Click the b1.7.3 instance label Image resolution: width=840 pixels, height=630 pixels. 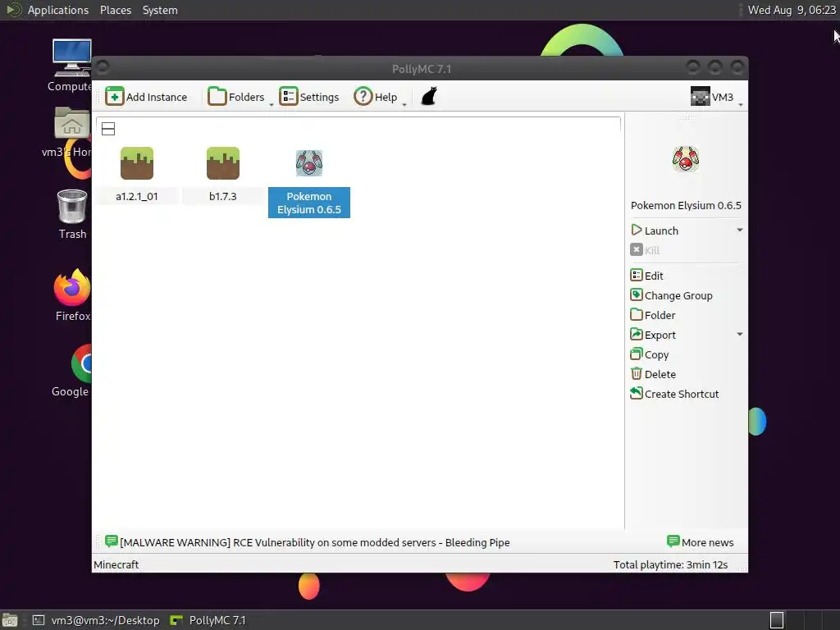(223, 196)
